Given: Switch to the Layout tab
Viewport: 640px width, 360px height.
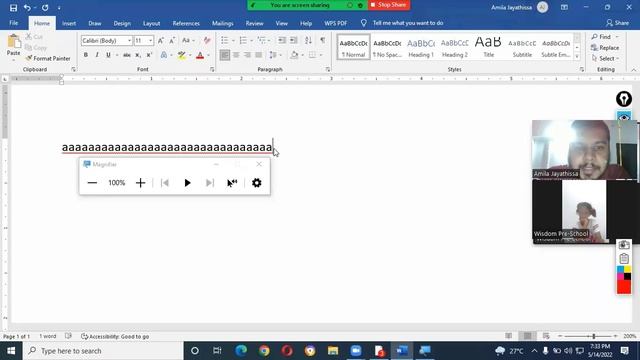Looking at the screenshot, I should [151, 23].
